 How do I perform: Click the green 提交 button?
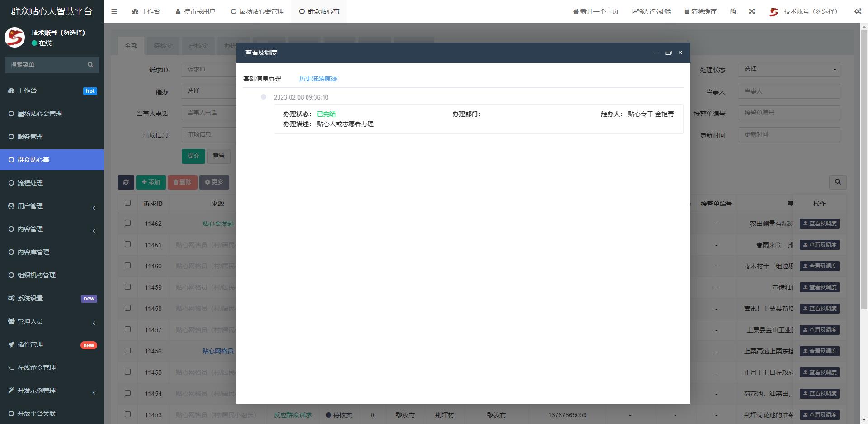tap(193, 156)
